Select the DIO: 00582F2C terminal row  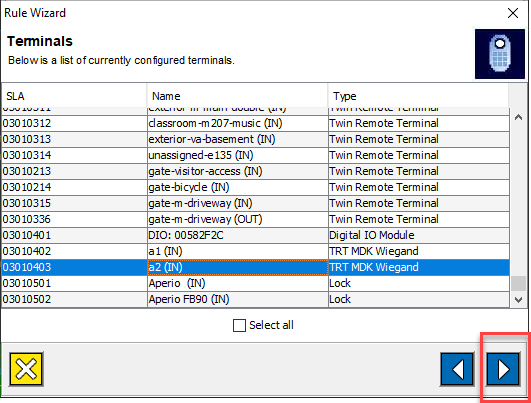pyautogui.click(x=255, y=235)
